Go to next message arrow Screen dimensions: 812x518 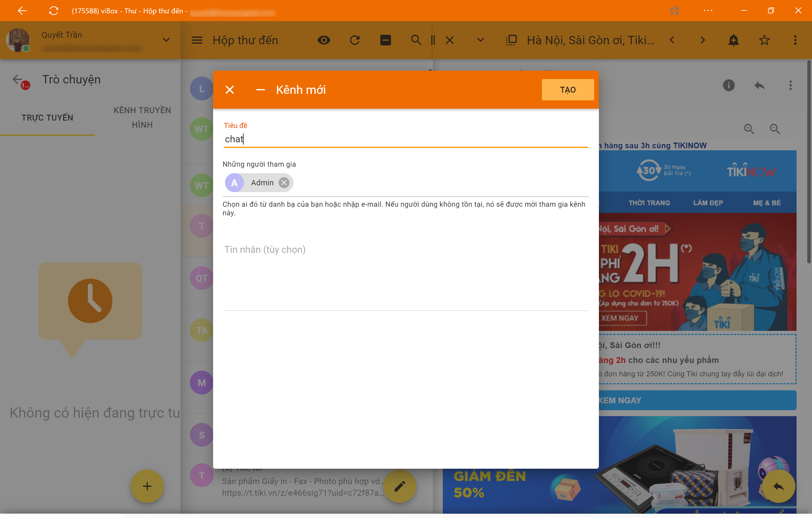702,40
